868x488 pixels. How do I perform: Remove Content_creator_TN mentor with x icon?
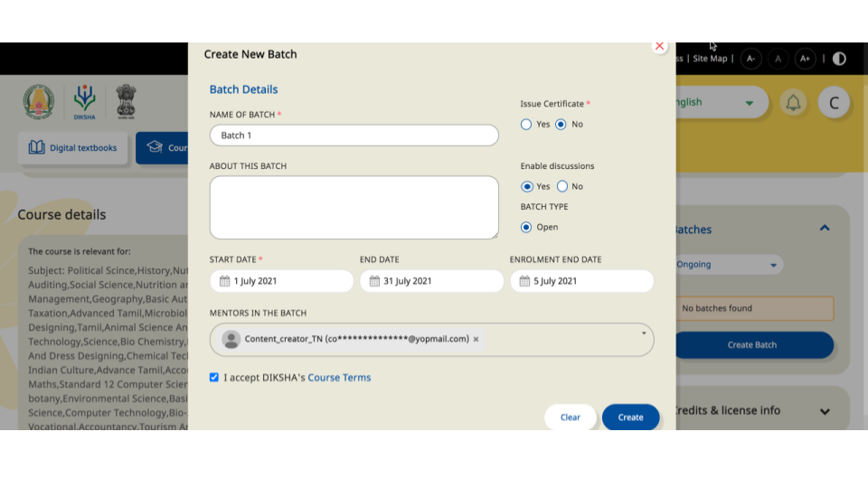click(x=476, y=340)
